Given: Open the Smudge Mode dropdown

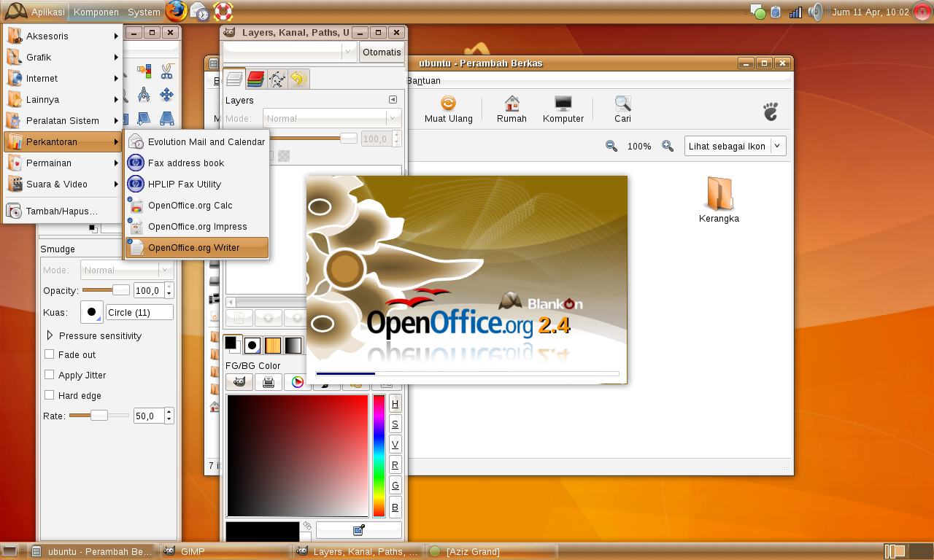Looking at the screenshot, I should pyautogui.click(x=127, y=270).
